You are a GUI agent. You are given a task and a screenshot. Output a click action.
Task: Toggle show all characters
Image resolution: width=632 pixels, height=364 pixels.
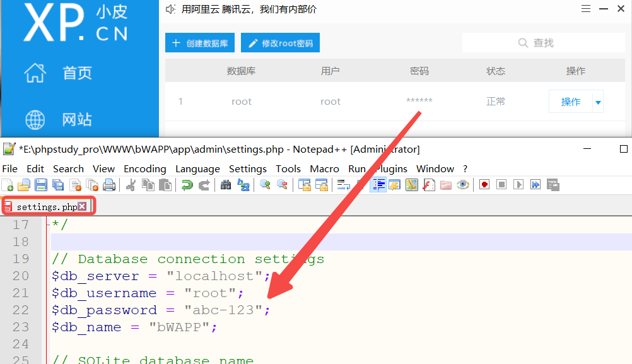click(378, 184)
